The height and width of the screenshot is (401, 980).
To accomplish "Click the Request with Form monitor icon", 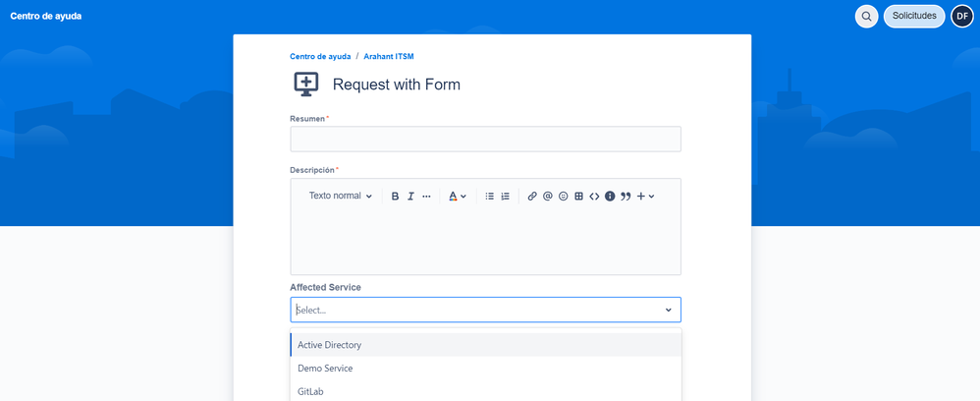I will pos(306,85).
